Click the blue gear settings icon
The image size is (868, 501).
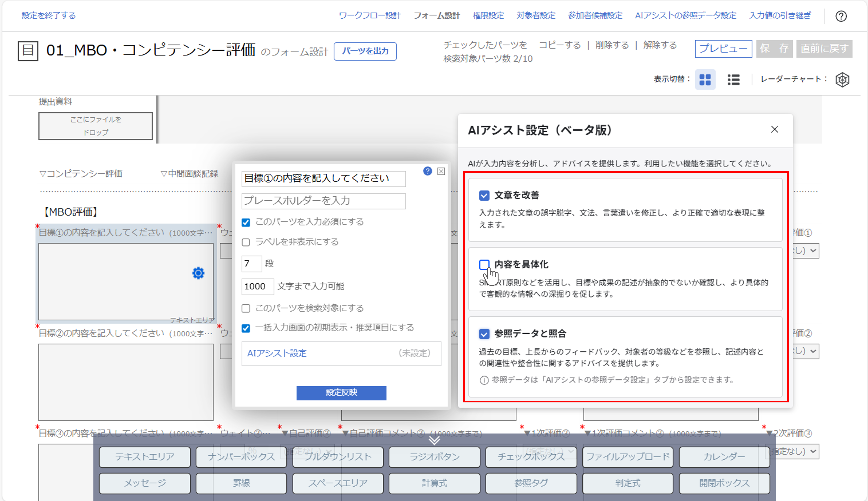(x=198, y=273)
